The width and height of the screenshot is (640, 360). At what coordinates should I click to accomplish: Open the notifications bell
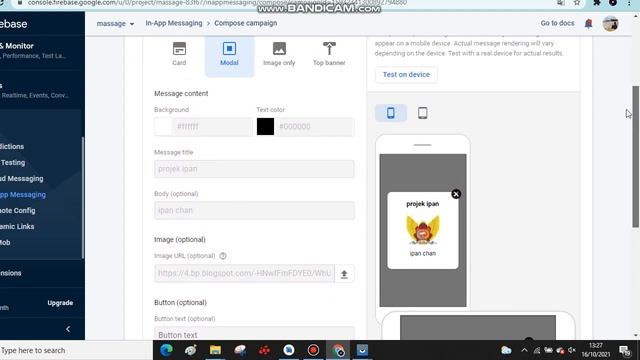(588, 24)
